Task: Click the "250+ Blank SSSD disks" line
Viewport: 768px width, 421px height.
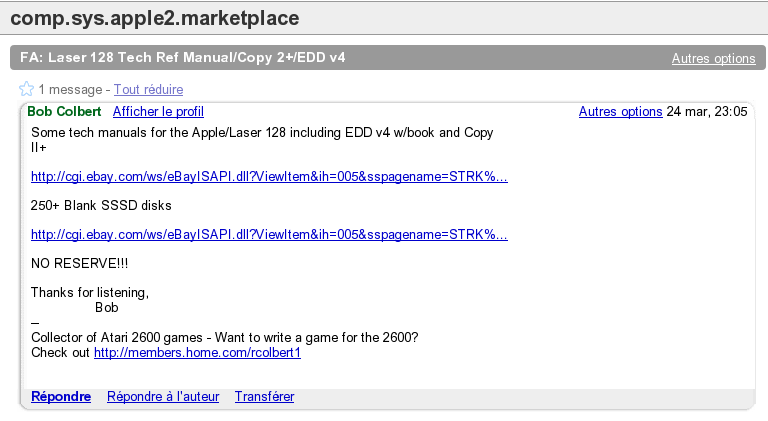Action: (x=101, y=206)
